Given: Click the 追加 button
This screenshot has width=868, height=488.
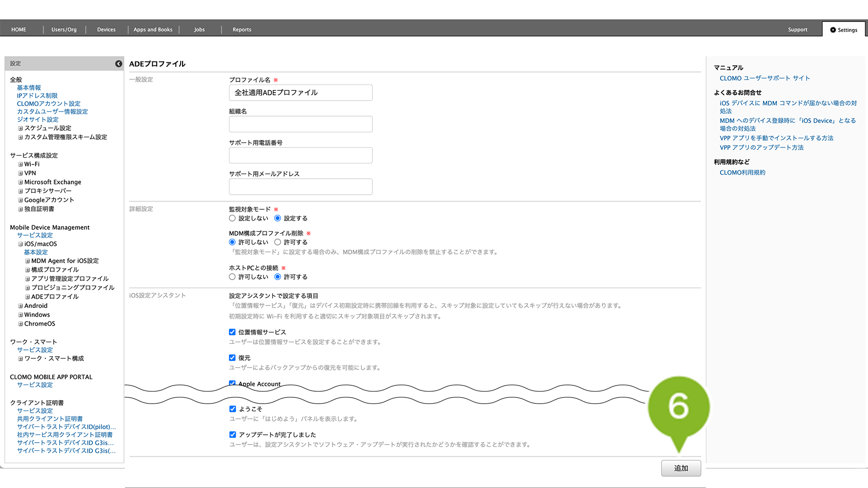Looking at the screenshot, I should [x=681, y=468].
